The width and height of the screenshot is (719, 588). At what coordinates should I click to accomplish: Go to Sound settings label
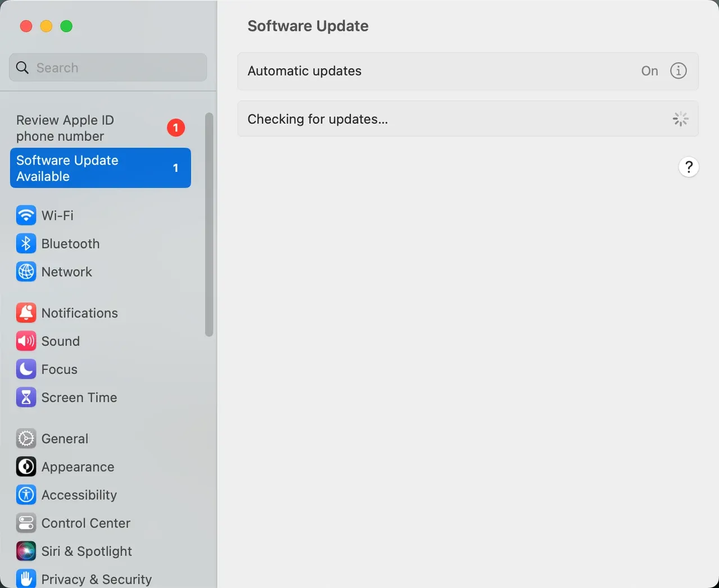(60, 341)
